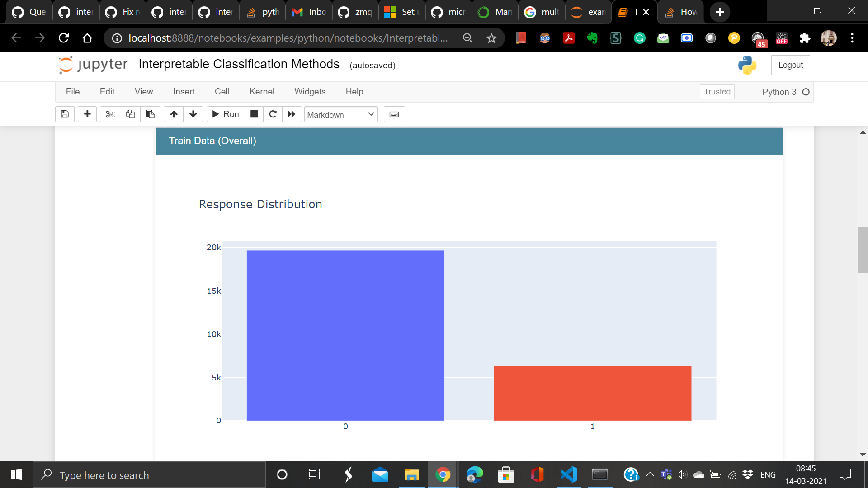
Task: Click the Logout button
Action: pyautogui.click(x=790, y=65)
